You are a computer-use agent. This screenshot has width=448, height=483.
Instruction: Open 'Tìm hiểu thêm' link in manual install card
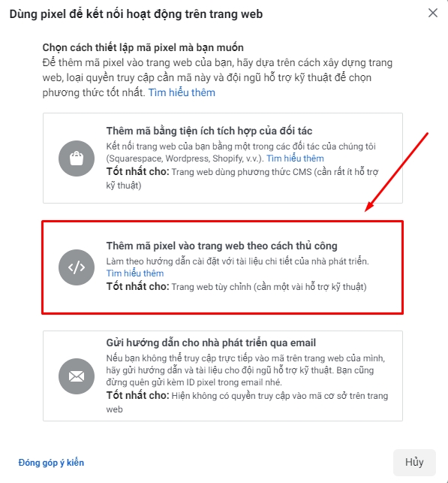[x=135, y=273]
